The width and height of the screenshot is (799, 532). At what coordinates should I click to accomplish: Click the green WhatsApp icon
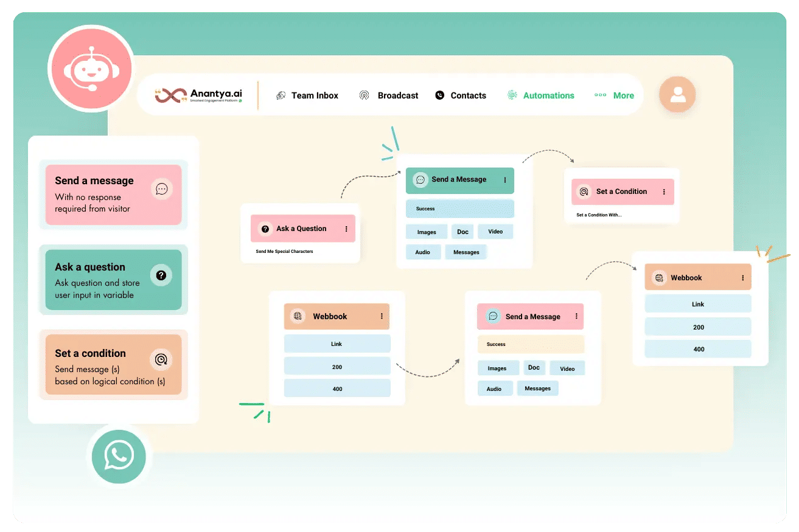point(119,455)
